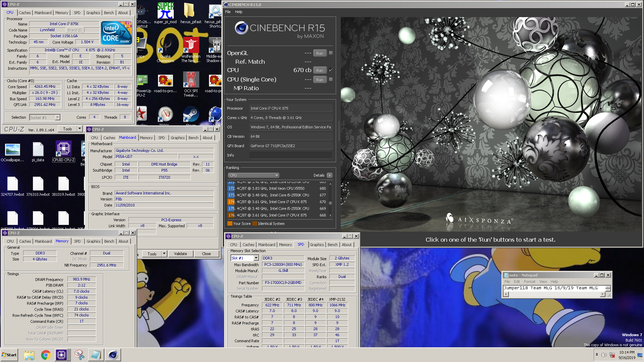Screen dimensions: 644x362
Task: Click the DRAM Frequency value 983.9 MHz
Action: coord(82,279)
